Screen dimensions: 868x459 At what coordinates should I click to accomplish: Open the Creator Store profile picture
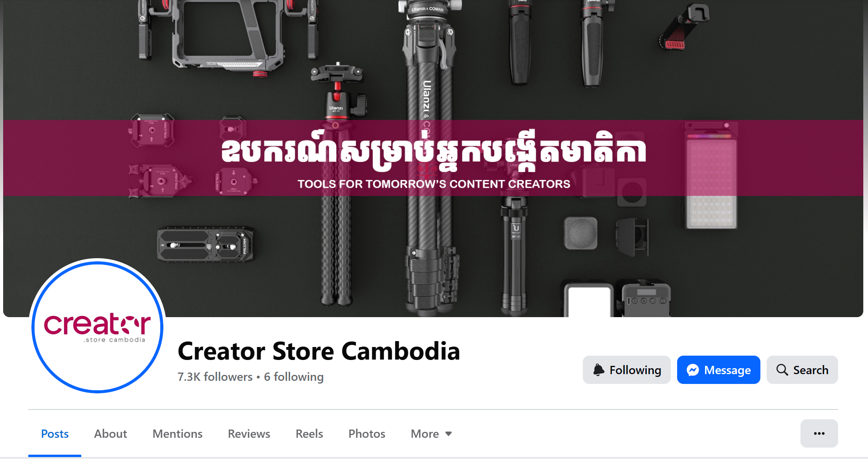(97, 327)
